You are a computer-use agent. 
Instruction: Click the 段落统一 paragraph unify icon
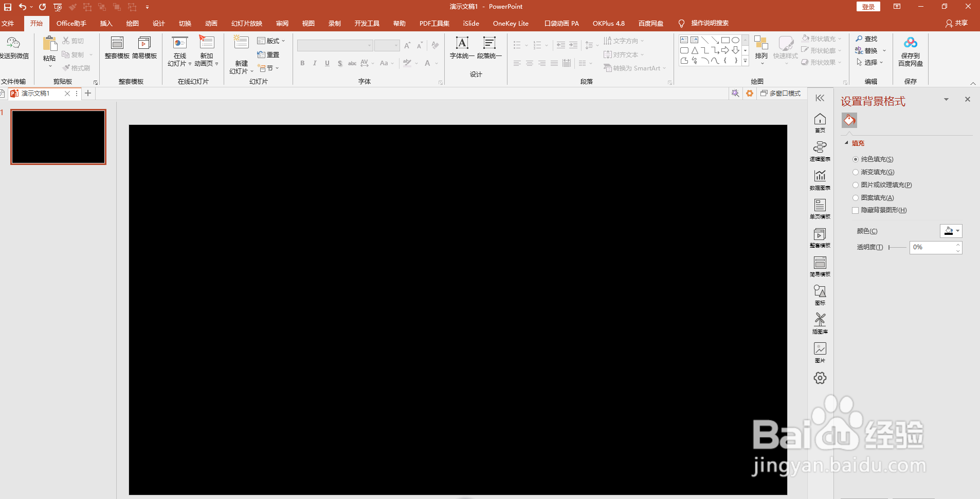[489, 43]
